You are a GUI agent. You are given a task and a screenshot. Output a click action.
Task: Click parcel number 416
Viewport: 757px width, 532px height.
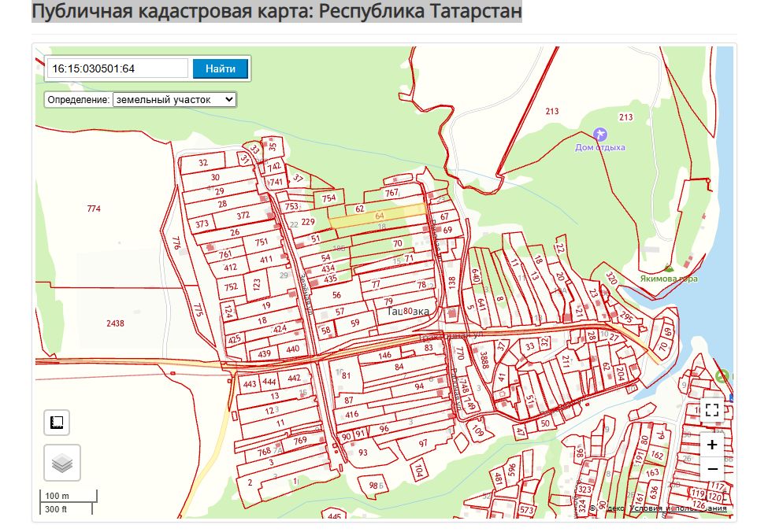click(x=352, y=414)
